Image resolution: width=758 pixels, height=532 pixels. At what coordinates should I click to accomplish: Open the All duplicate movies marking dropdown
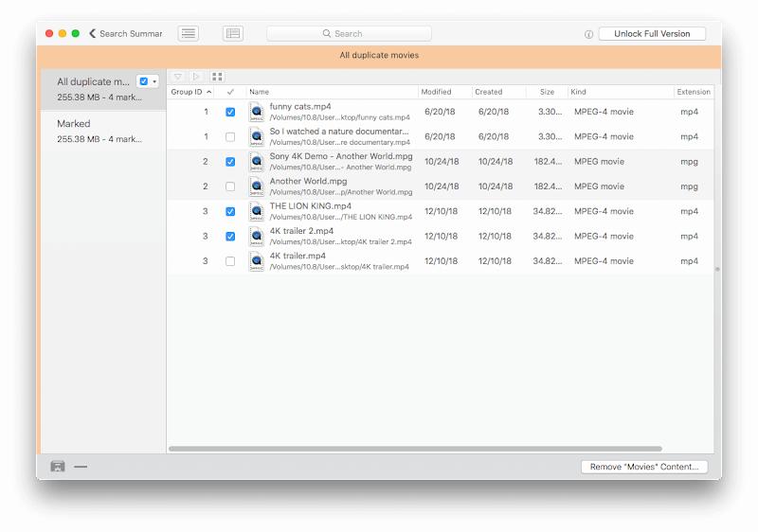[148, 81]
